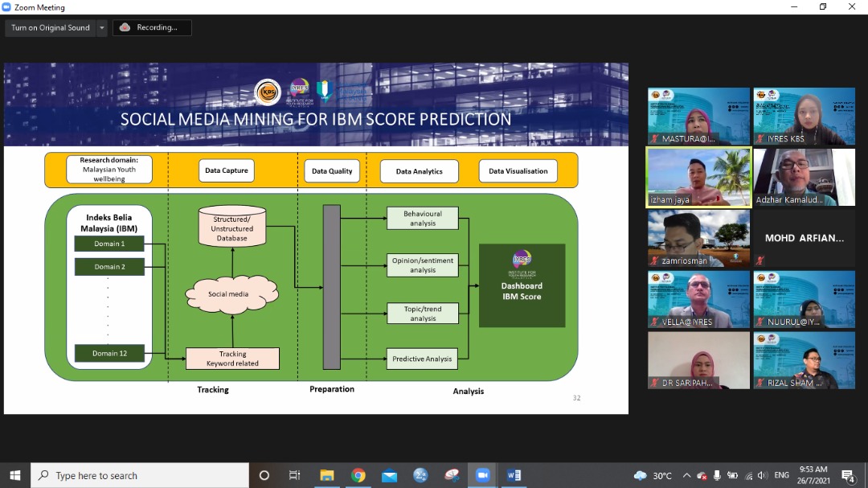
Task: Turn on Original Sound
Action: pos(51,27)
